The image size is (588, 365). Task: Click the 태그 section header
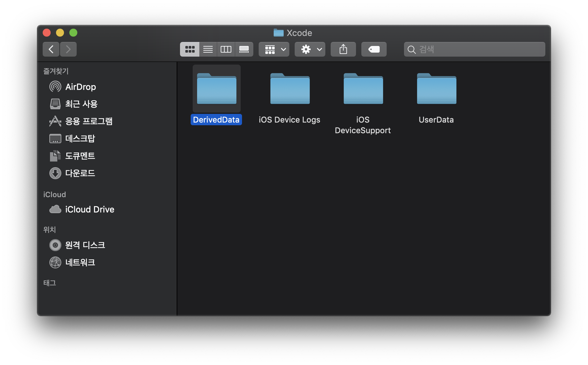coord(50,283)
